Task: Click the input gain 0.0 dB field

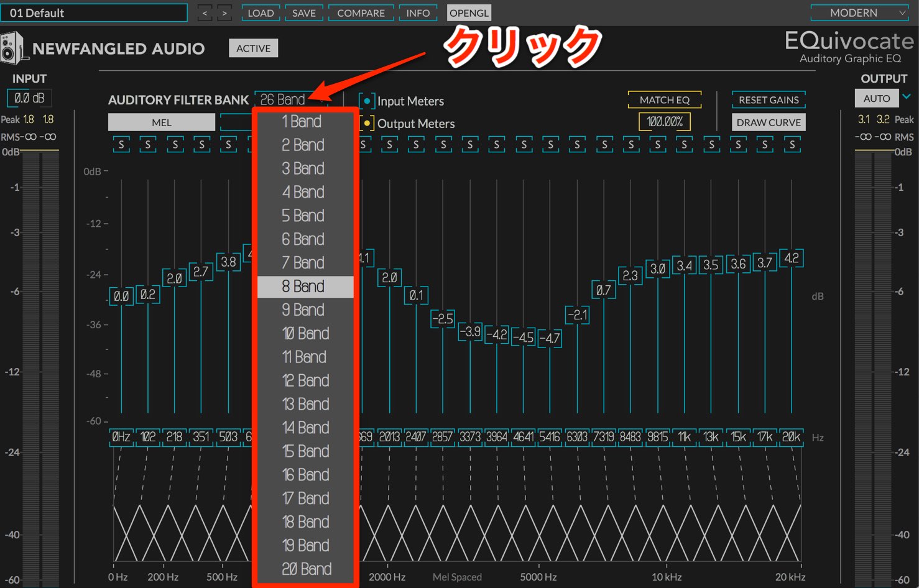Action: 29,98
